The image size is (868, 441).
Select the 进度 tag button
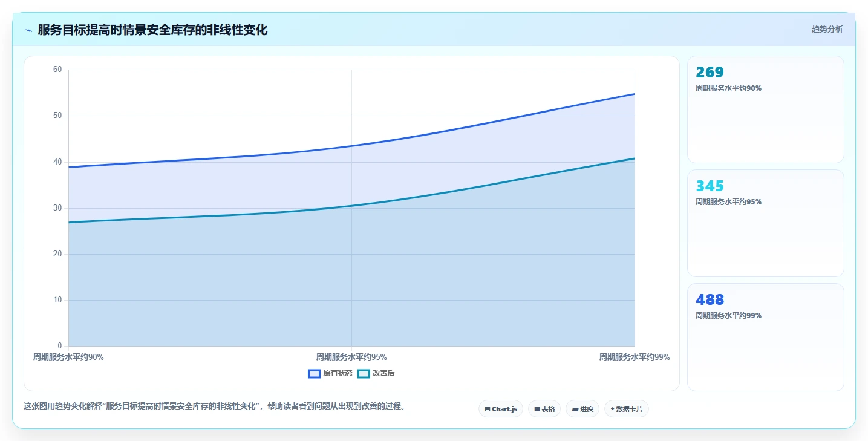pyautogui.click(x=582, y=409)
